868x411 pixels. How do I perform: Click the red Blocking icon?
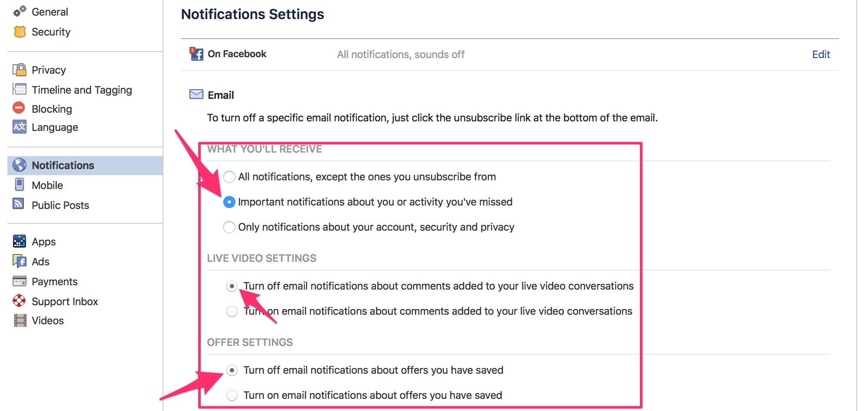[x=19, y=108]
